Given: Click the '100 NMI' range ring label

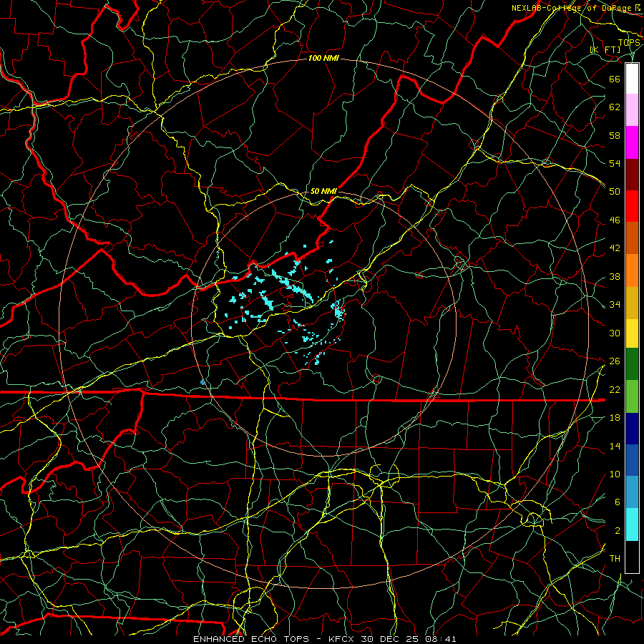Looking at the screenshot, I should (323, 59).
